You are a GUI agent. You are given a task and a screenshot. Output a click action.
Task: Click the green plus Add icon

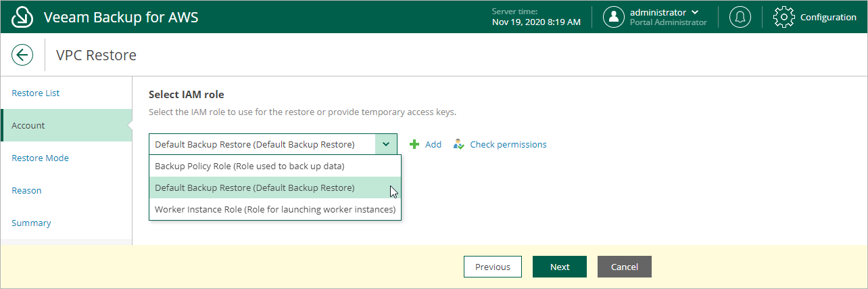(x=414, y=144)
